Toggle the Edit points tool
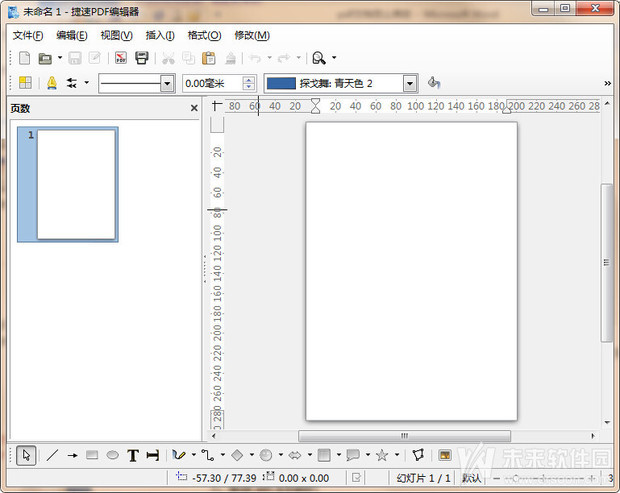The image size is (620, 493). (x=418, y=455)
